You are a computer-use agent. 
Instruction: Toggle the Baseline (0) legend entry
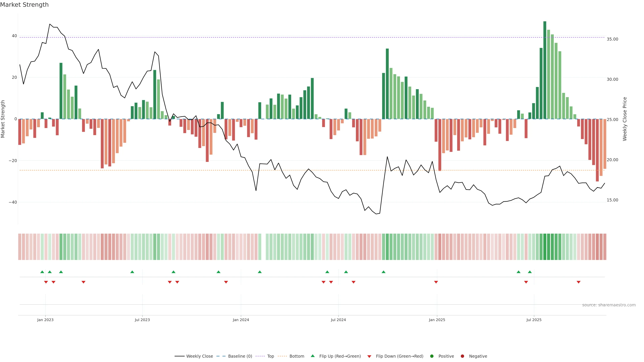pyautogui.click(x=240, y=356)
